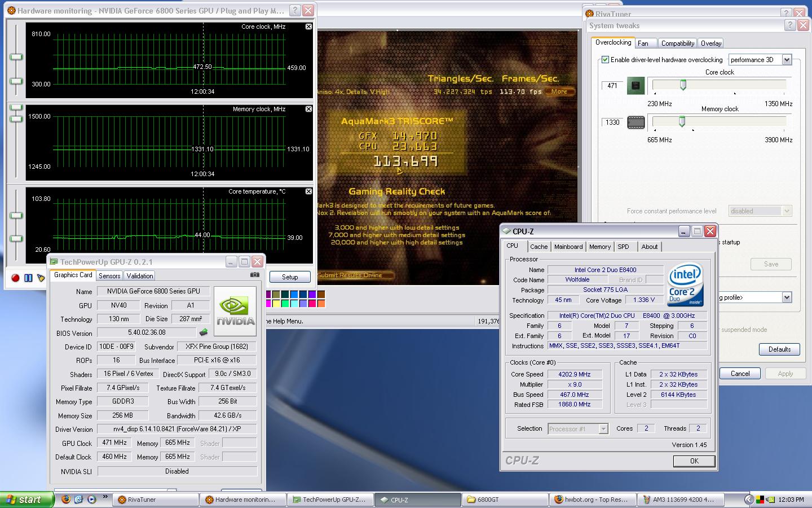Open the Processor #1 selection dropdown in CPU-Z

point(603,429)
